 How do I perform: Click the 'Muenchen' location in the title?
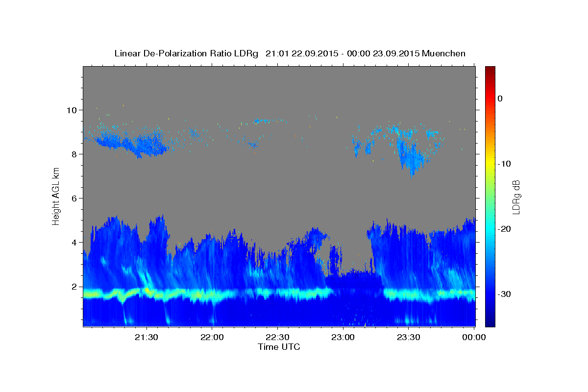coord(444,53)
